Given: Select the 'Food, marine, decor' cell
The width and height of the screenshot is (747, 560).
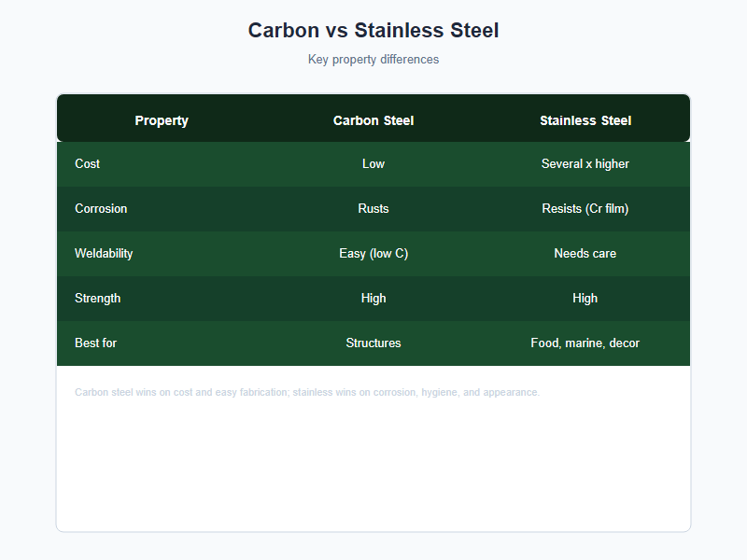Looking at the screenshot, I should [x=585, y=343].
